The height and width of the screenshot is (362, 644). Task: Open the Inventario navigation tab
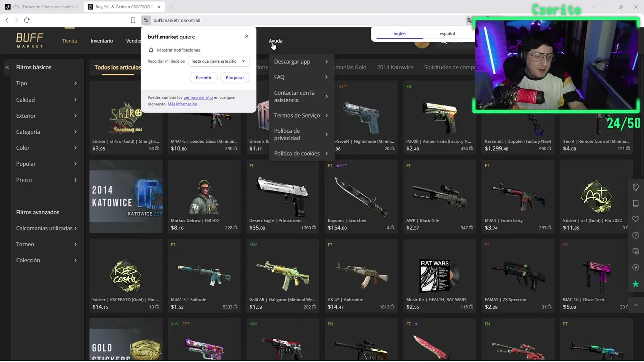click(x=102, y=41)
